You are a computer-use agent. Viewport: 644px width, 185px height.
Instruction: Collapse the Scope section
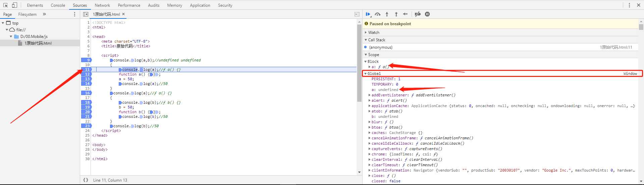point(366,54)
